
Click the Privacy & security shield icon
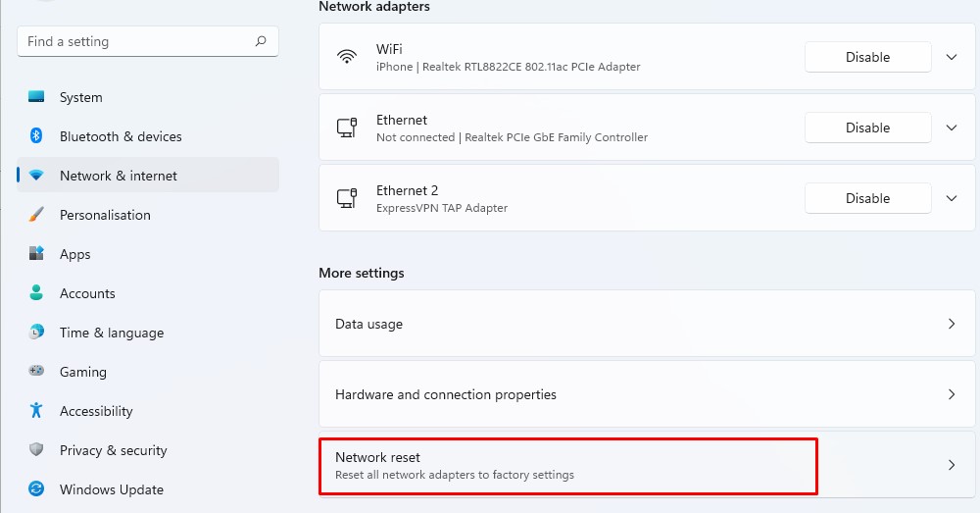tap(36, 450)
